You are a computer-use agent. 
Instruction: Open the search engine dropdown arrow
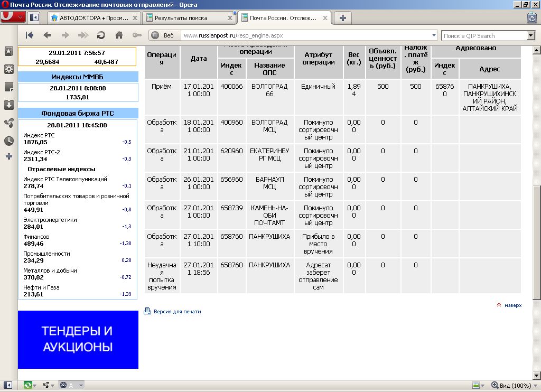click(530, 35)
